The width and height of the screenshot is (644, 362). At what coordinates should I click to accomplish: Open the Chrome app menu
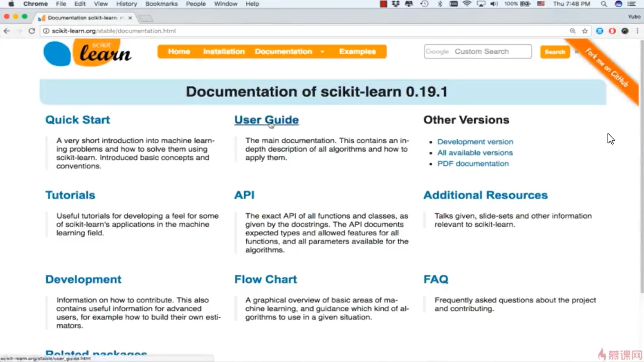(35, 4)
